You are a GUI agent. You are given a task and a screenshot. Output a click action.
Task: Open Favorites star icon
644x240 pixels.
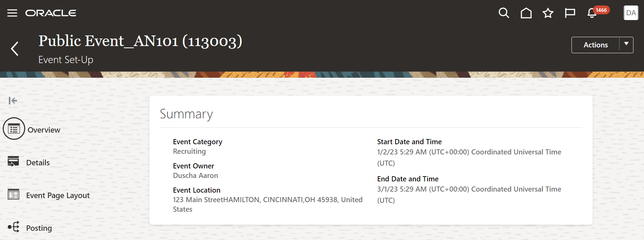pyautogui.click(x=548, y=13)
